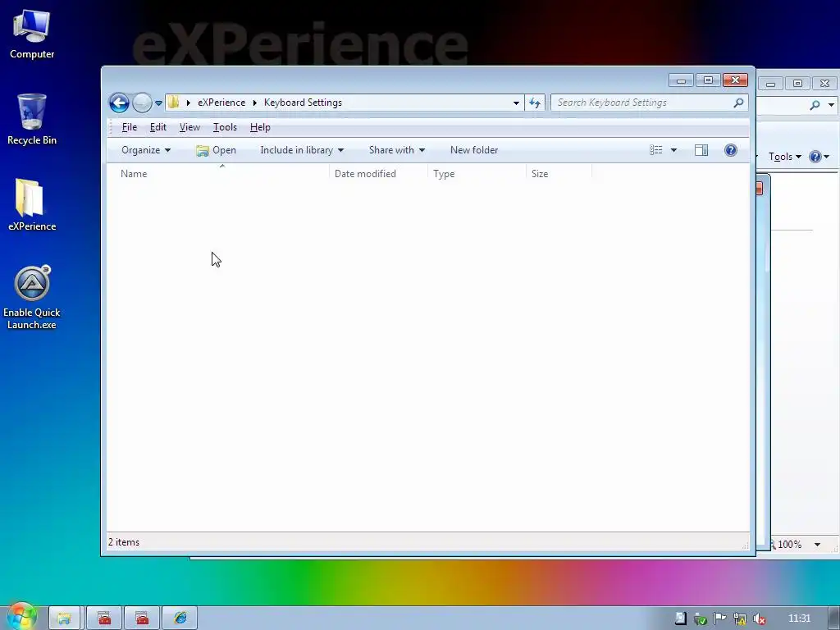
Task: Open the Tools menu in Explorer
Action: (225, 127)
